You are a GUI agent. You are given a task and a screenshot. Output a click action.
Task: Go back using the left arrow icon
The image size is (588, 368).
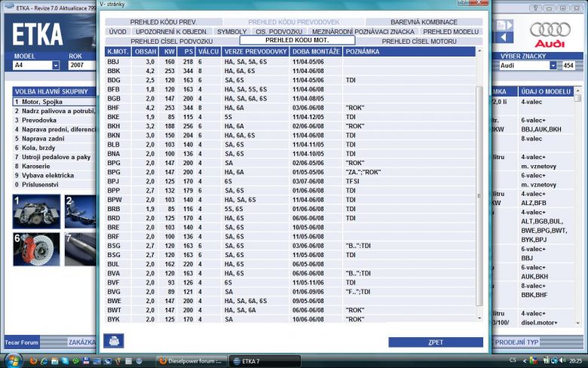[x=504, y=37]
